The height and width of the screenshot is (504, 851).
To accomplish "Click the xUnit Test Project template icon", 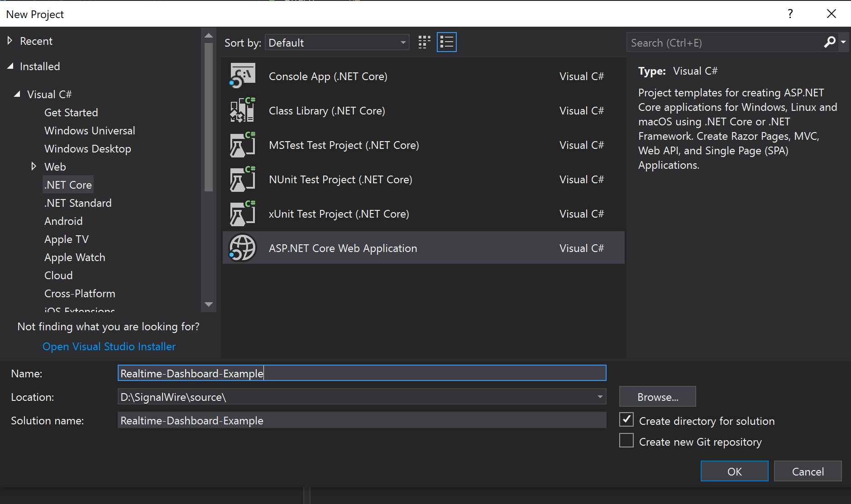I will [243, 213].
